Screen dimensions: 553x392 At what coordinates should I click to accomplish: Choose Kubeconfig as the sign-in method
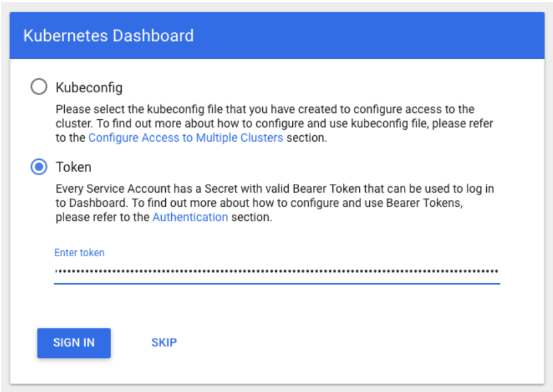tap(39, 86)
